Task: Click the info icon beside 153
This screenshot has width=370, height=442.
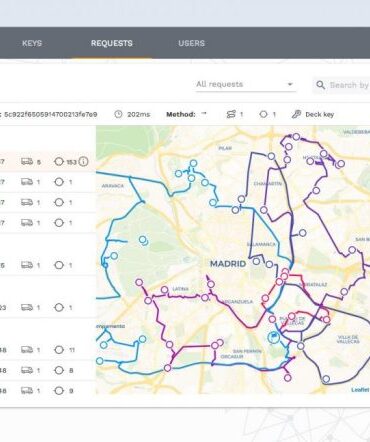Action: coord(83,162)
